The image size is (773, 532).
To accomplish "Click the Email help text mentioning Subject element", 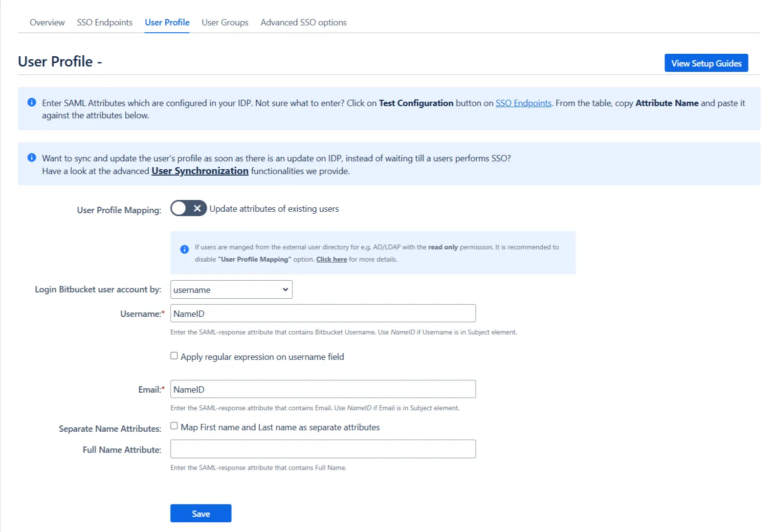I will (x=315, y=408).
